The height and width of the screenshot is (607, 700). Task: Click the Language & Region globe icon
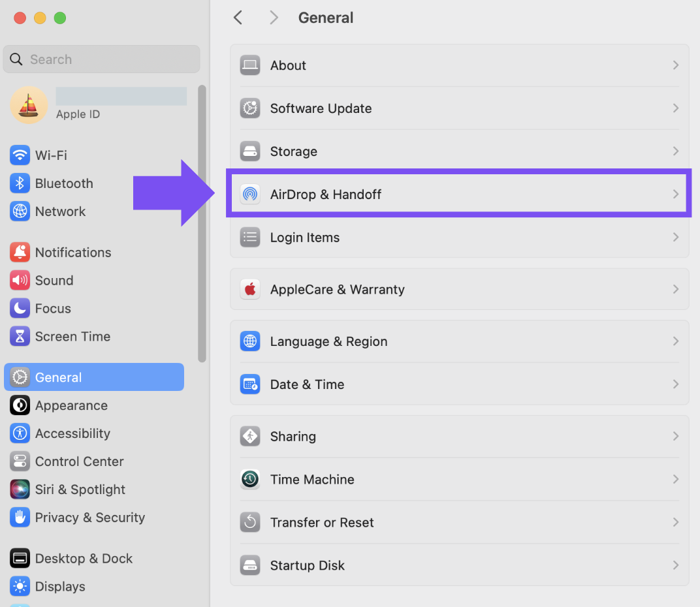tap(250, 341)
